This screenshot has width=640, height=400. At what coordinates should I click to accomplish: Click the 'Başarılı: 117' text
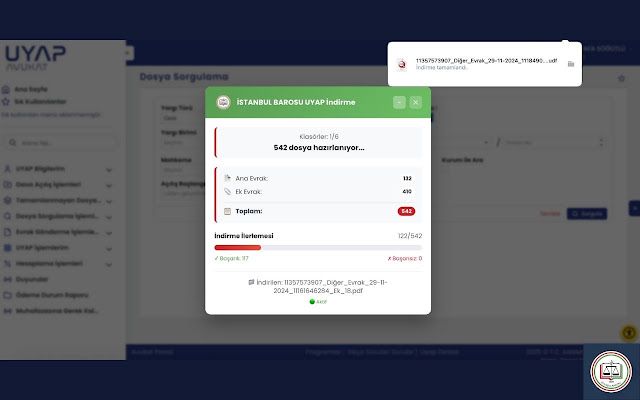231,258
